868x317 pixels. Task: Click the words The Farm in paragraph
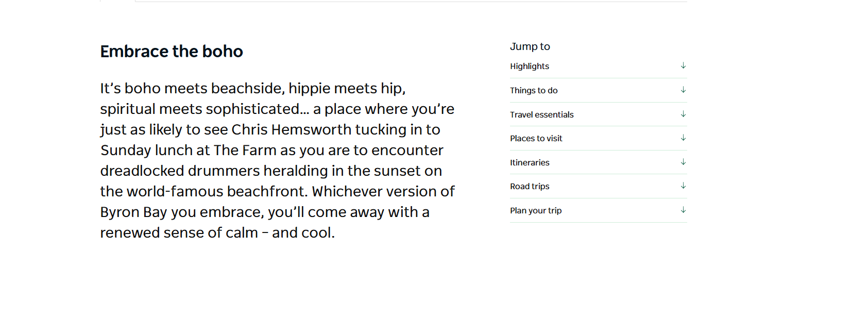pos(245,150)
